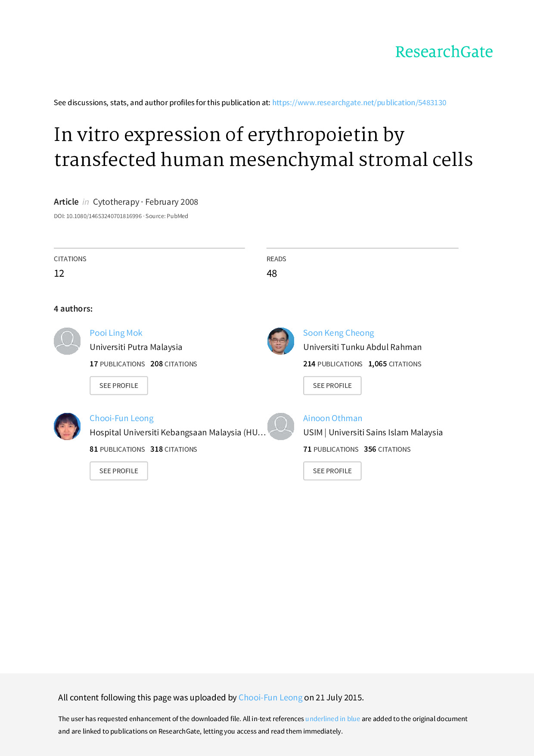
Task: Click Ainoon Othman's avatar placeholder
Action: click(281, 426)
